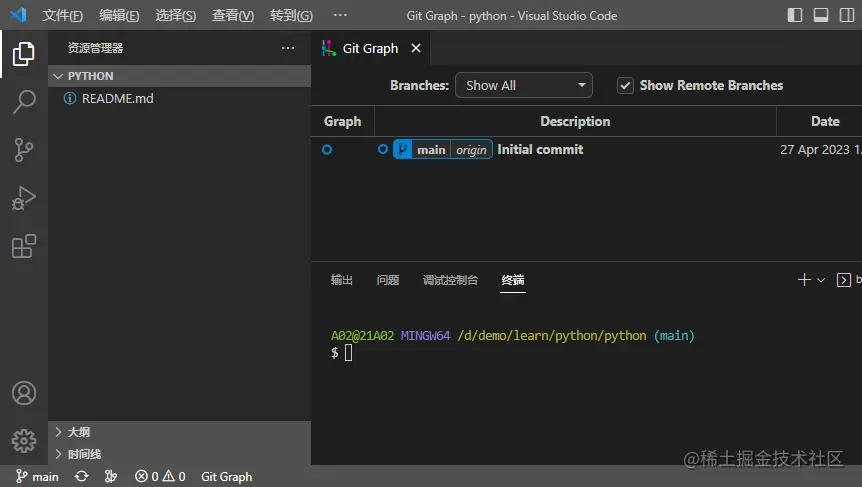Click the Git Graph tab icon
The height and width of the screenshot is (487, 862).
(x=329, y=48)
